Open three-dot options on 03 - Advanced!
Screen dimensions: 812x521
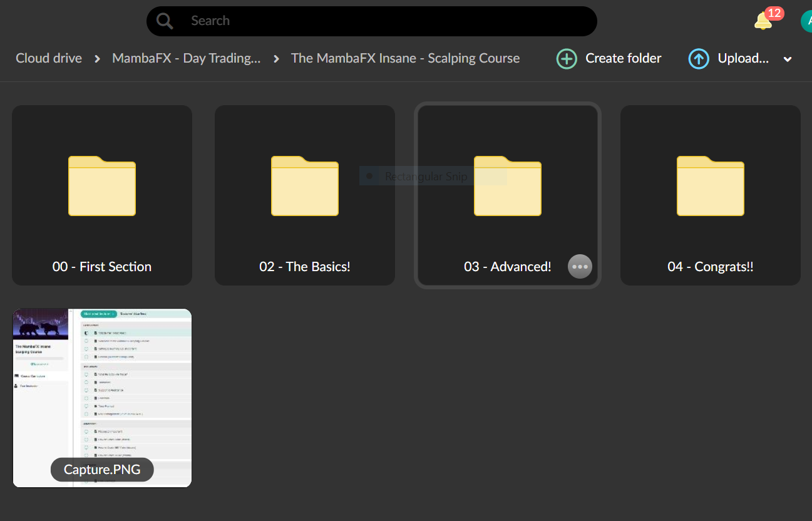tap(580, 267)
